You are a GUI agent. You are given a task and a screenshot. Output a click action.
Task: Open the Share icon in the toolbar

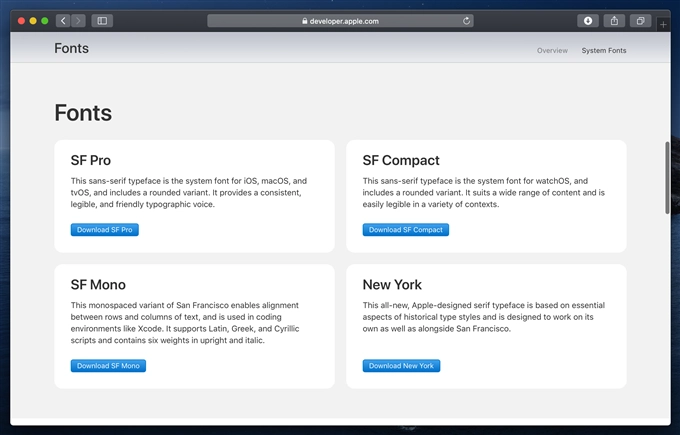click(x=614, y=21)
